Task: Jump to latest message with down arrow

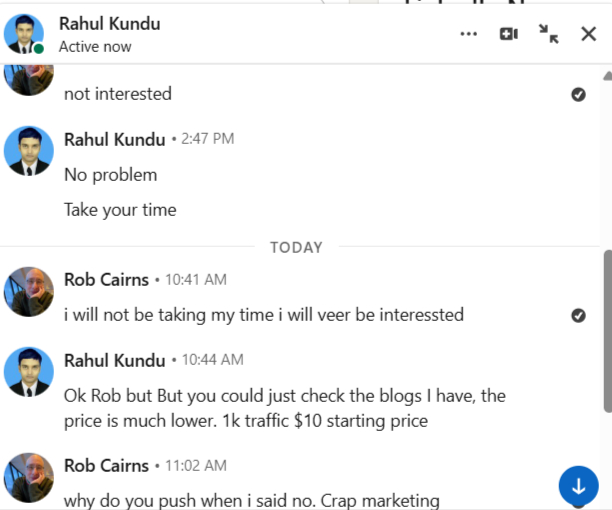Action: [x=578, y=487]
